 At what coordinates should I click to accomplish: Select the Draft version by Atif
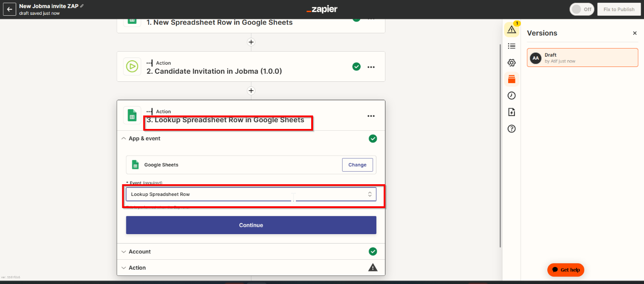tap(582, 58)
